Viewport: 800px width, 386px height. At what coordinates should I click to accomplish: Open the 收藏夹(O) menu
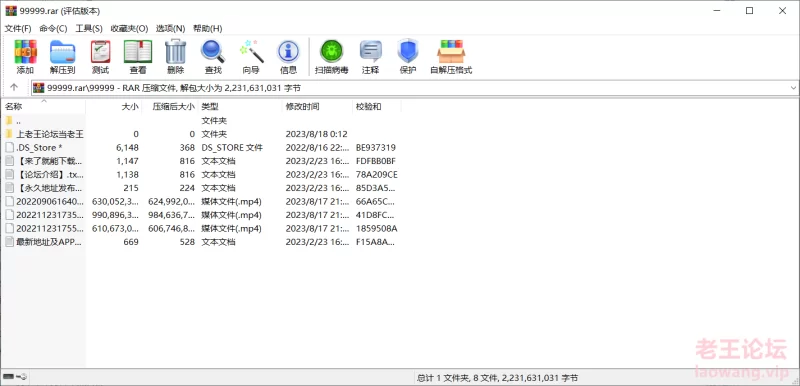pos(129,29)
